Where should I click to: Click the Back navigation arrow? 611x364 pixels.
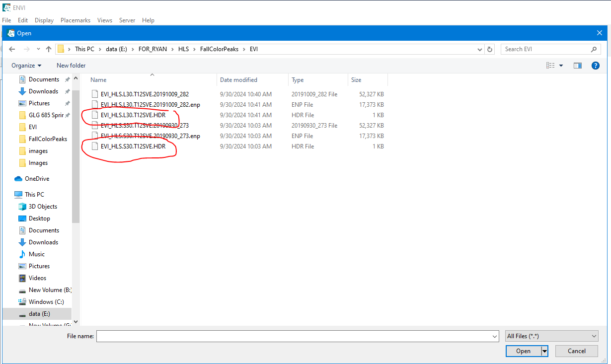(12, 49)
